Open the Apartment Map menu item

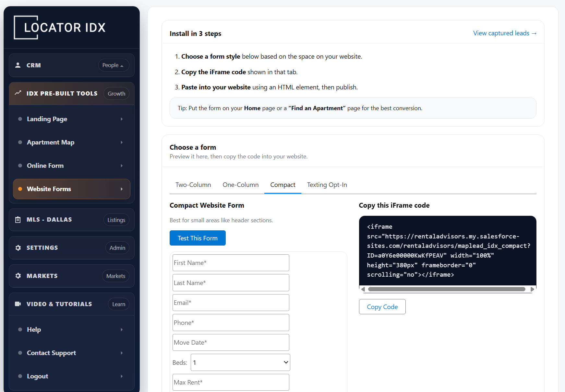tap(72, 142)
